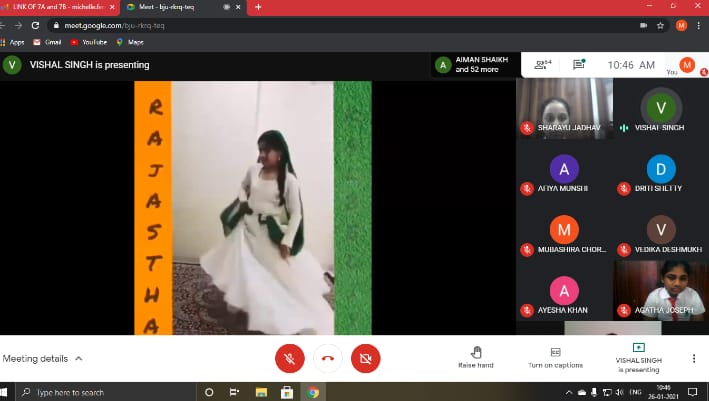
Task: Open notification center icon
Action: pos(692,392)
